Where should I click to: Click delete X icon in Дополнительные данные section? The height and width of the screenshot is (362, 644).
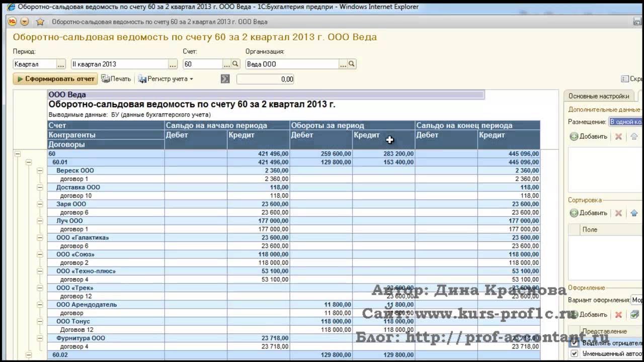tap(618, 136)
